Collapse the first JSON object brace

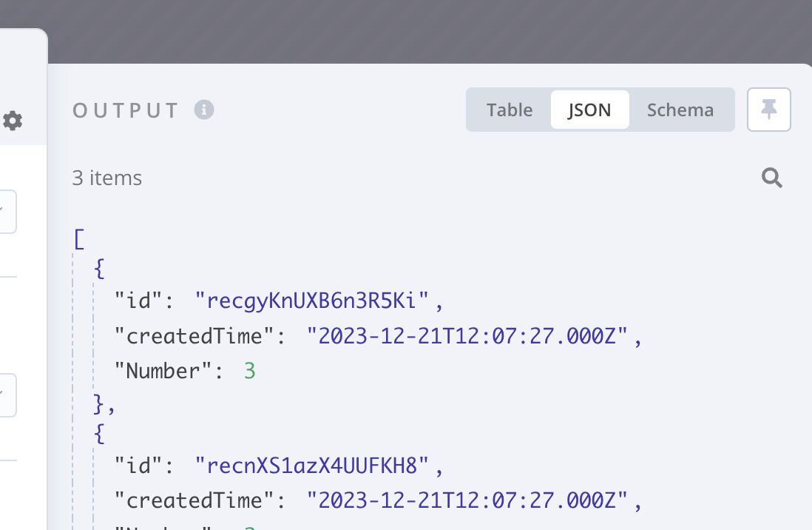coord(99,269)
